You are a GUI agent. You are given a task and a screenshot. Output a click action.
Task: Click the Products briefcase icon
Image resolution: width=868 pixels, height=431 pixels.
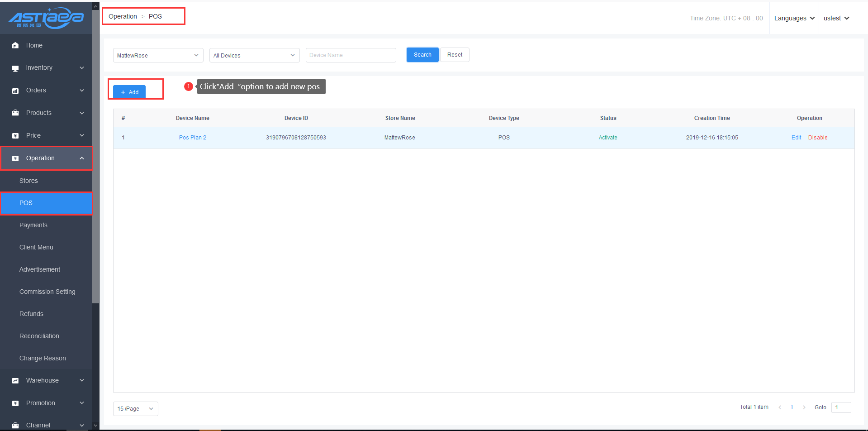click(x=15, y=113)
